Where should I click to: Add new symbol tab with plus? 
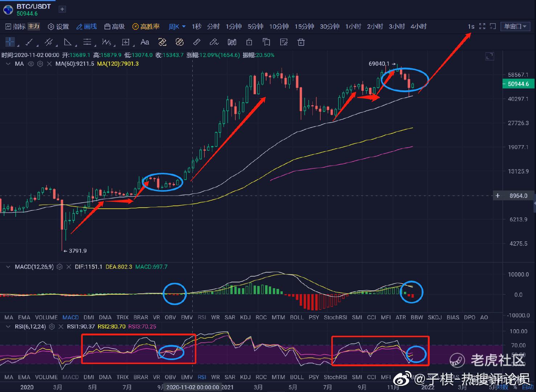pyautogui.click(x=62, y=9)
